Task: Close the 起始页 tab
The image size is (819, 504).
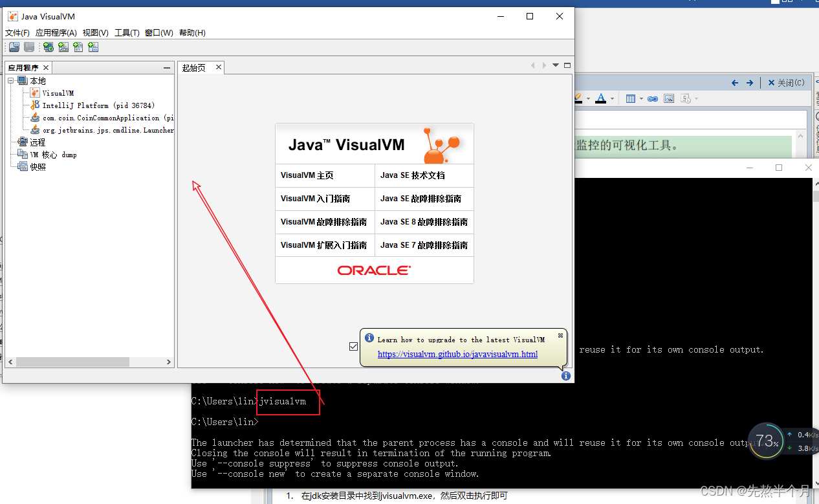Action: click(x=219, y=67)
